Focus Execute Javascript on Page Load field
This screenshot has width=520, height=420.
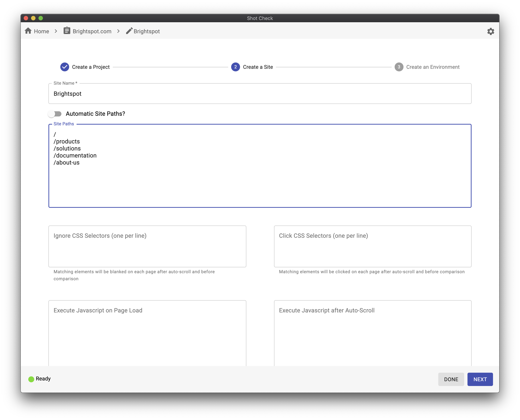click(147, 334)
